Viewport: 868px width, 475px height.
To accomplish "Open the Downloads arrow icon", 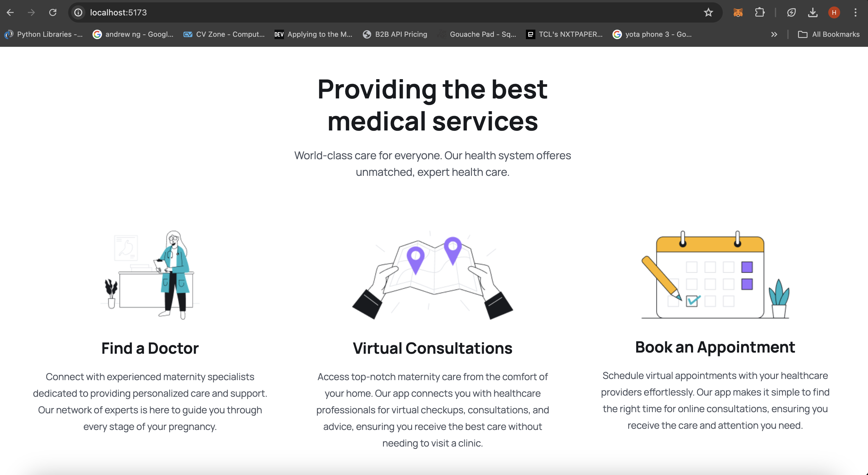I will [812, 12].
